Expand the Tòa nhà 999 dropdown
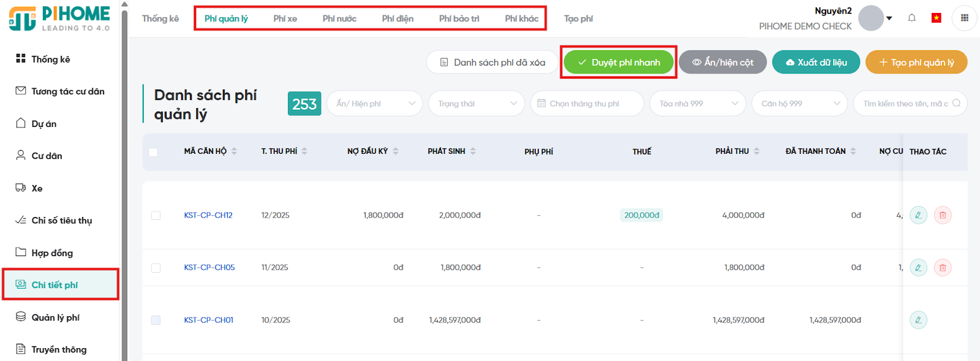980x361 pixels. pos(698,104)
